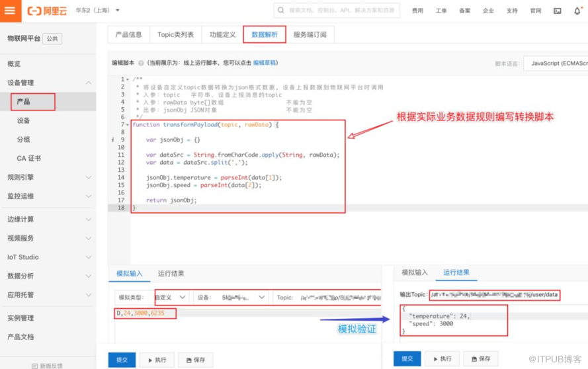588x369 pixels.
Task: Collapse the 设备管理 sidebar section
Action: tap(48, 83)
